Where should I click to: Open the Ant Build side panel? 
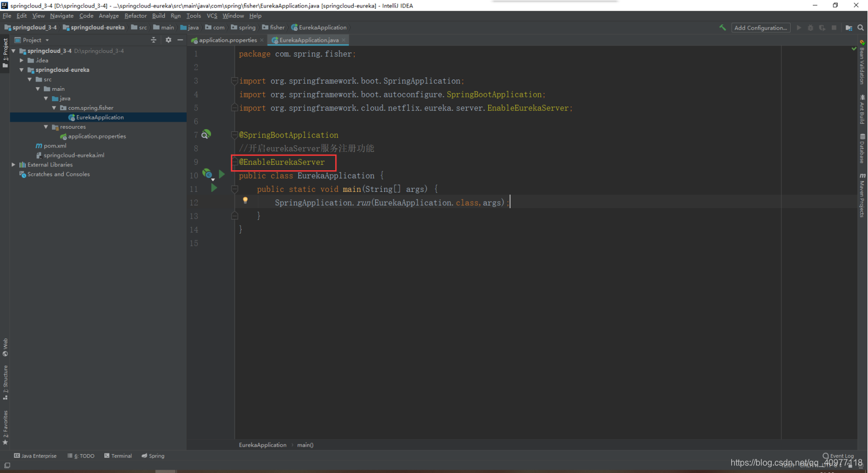coord(862,110)
